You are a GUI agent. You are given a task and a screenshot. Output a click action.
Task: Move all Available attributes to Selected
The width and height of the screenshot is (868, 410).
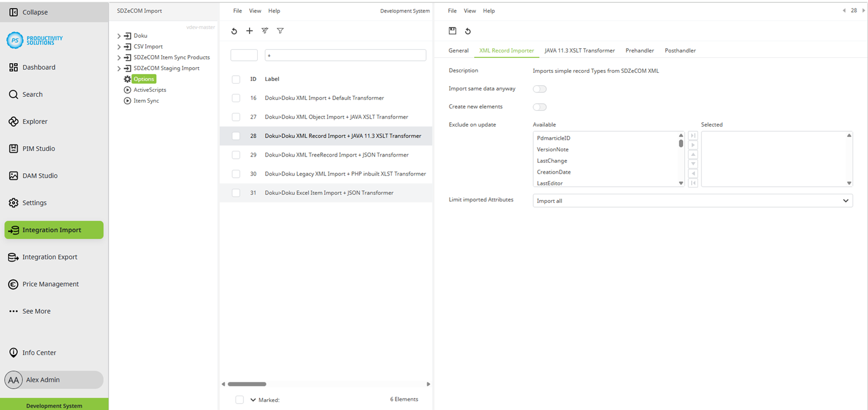693,135
